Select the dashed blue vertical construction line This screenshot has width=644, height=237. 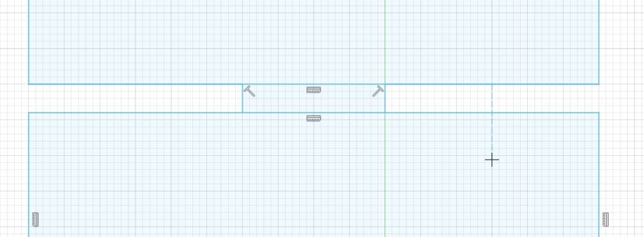point(492,118)
